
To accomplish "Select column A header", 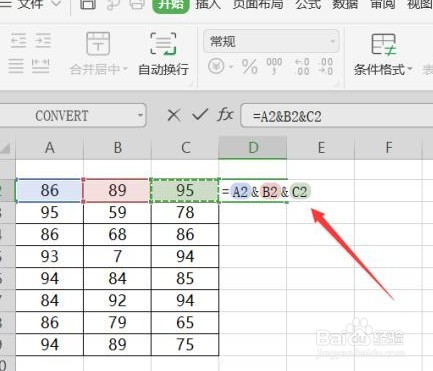I will point(50,148).
